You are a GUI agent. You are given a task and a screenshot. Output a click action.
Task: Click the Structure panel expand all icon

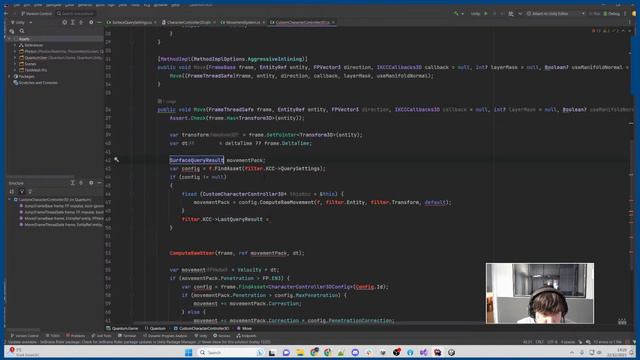click(x=73, y=183)
